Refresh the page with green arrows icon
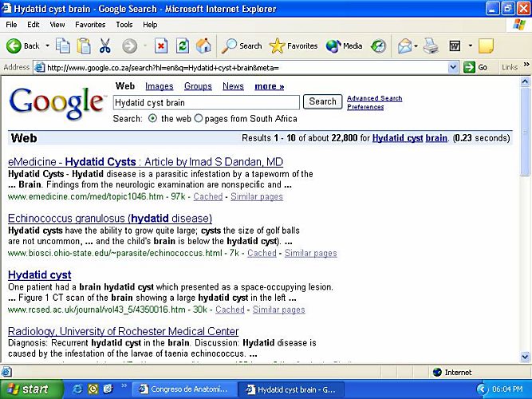This screenshot has height=399, width=532. click(x=182, y=45)
